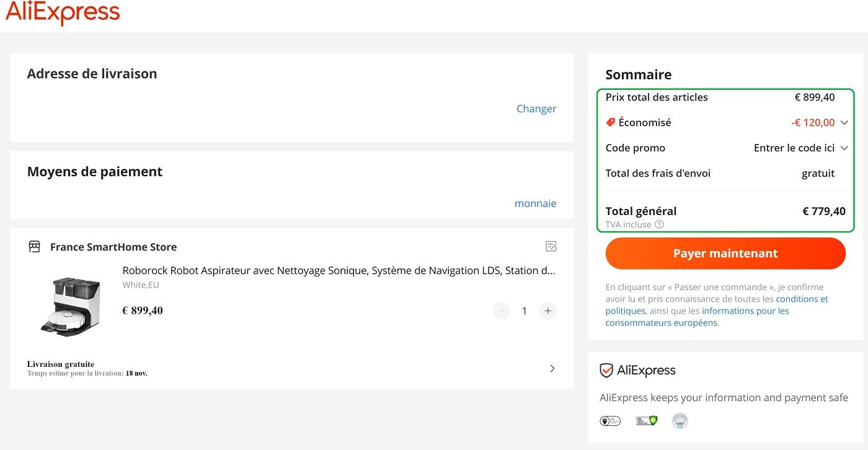
Task: Click the TVA incluse text
Action: pyautogui.click(x=629, y=224)
